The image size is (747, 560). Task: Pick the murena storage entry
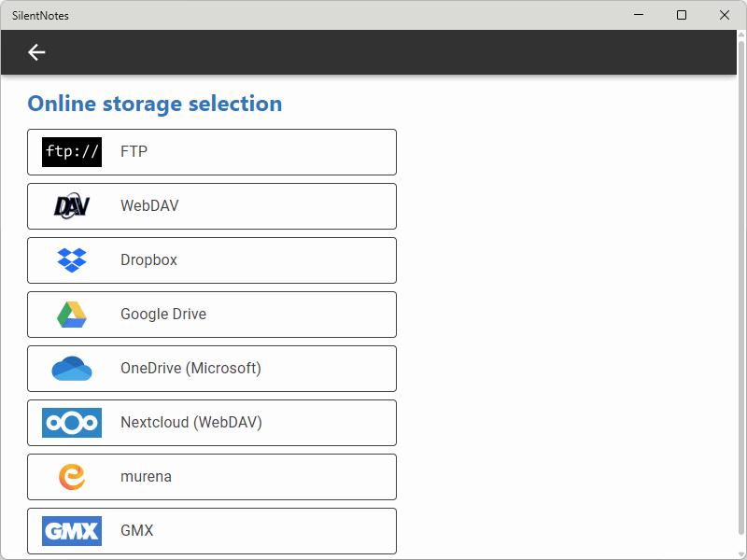coord(146,477)
